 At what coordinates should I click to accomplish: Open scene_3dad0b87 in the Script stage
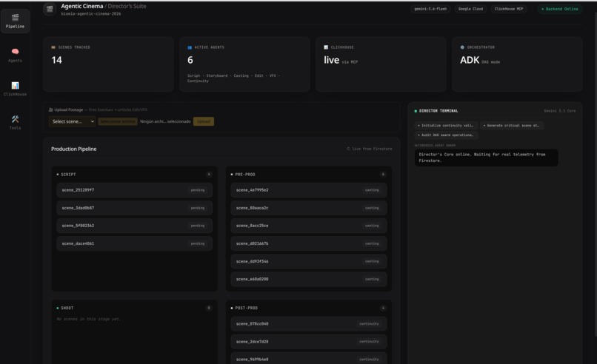pyautogui.click(x=134, y=208)
